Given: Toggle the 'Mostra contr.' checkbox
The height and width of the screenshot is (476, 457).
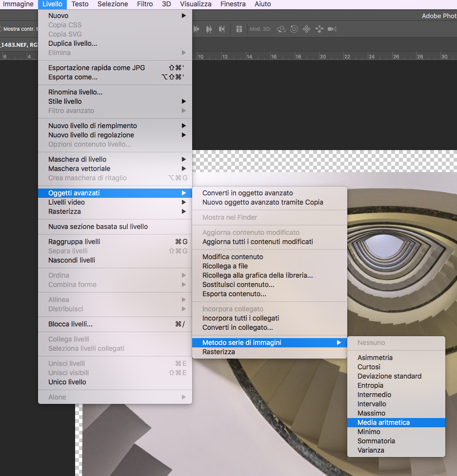Looking at the screenshot, I should coord(1,29).
